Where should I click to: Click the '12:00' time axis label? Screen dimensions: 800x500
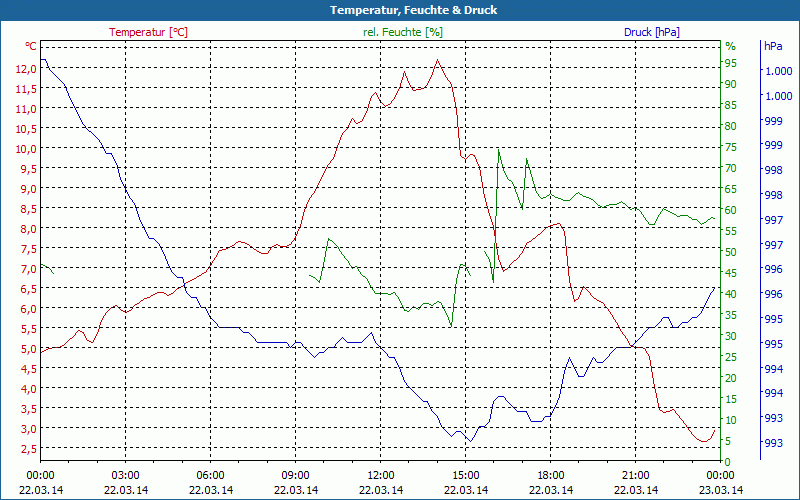click(381, 476)
